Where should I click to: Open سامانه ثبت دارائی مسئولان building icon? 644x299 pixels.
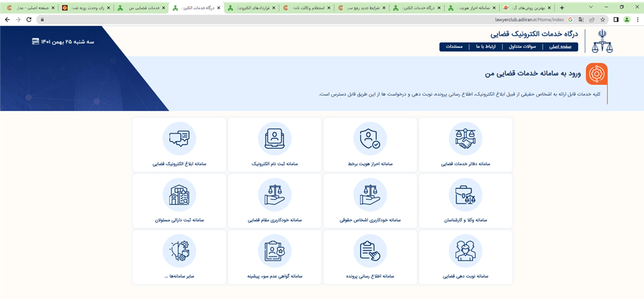tap(179, 195)
